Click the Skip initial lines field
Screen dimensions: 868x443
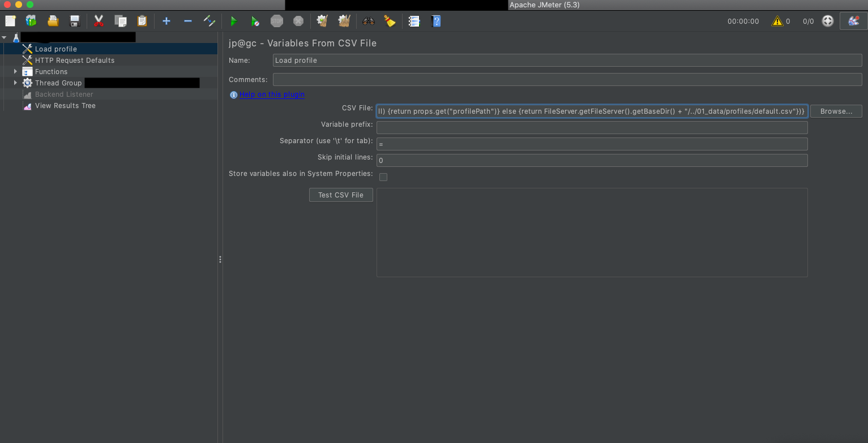click(592, 160)
